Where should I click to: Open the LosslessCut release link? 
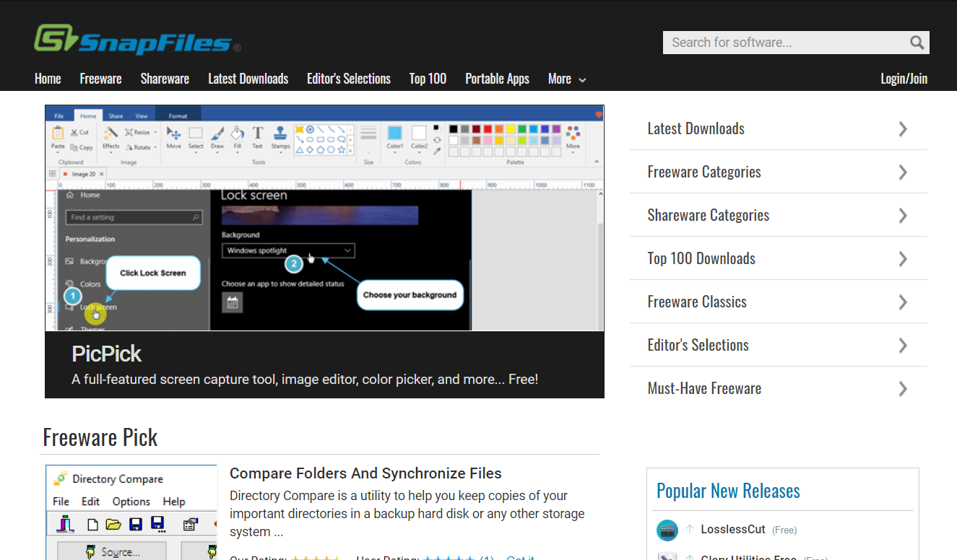pos(733,530)
